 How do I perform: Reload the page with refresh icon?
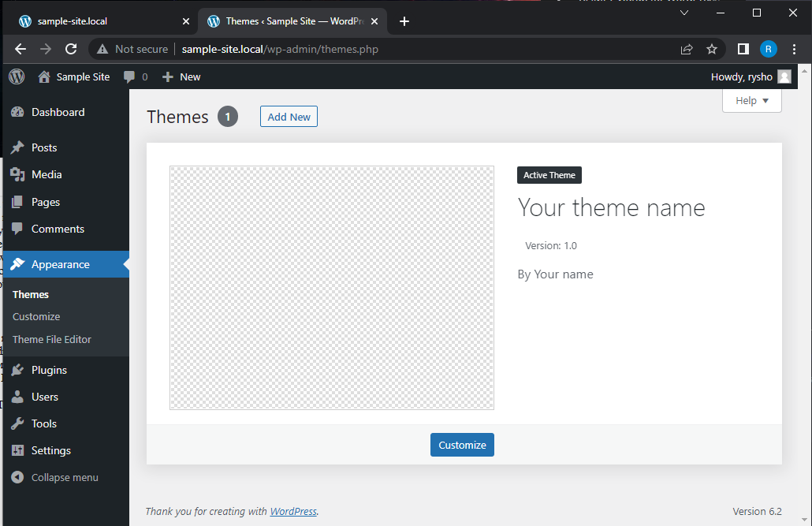[x=71, y=49]
